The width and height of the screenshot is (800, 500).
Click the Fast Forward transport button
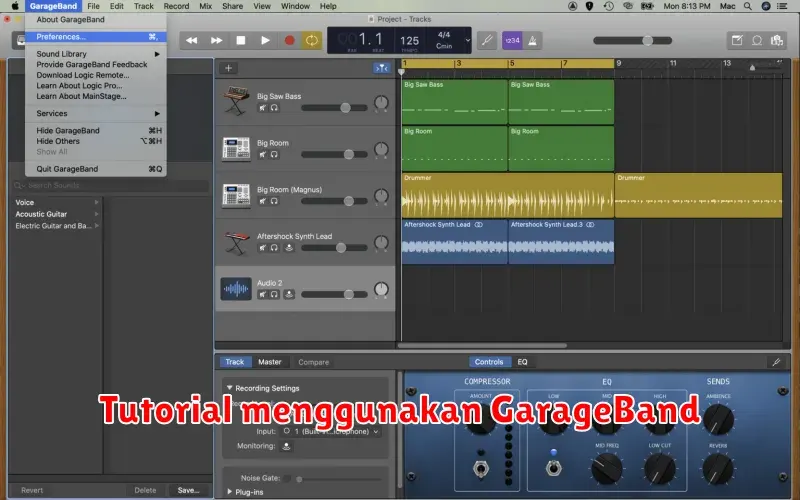point(216,40)
